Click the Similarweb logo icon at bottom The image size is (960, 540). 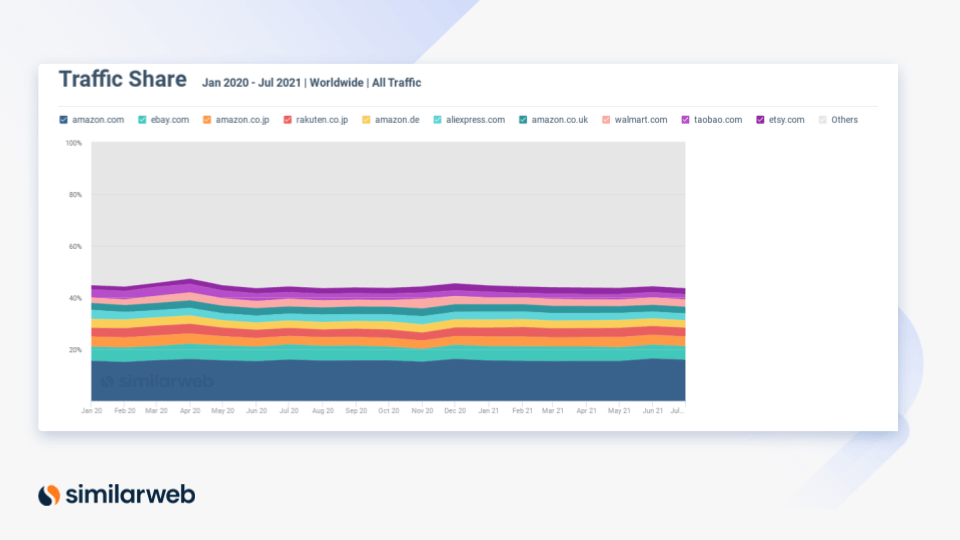(49, 494)
